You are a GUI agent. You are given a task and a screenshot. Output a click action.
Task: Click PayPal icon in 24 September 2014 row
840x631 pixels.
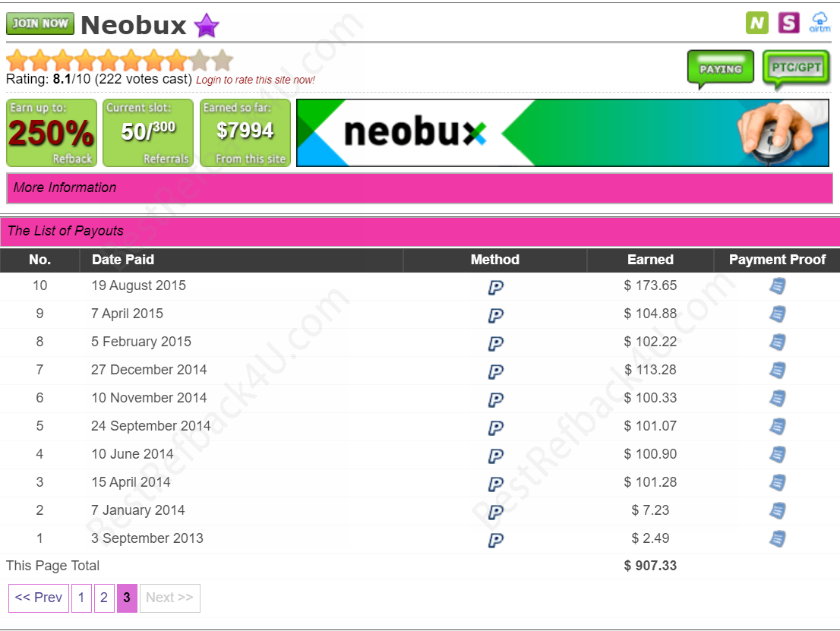[495, 428]
